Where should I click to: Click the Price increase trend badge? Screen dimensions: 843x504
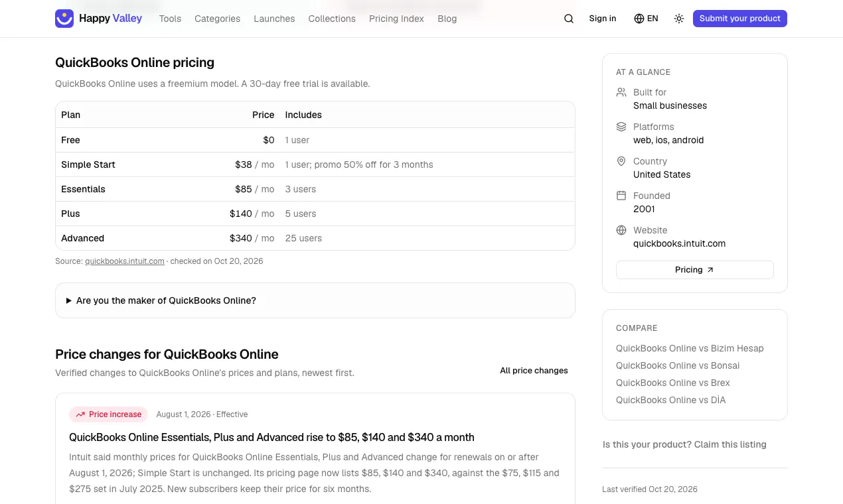click(x=108, y=414)
